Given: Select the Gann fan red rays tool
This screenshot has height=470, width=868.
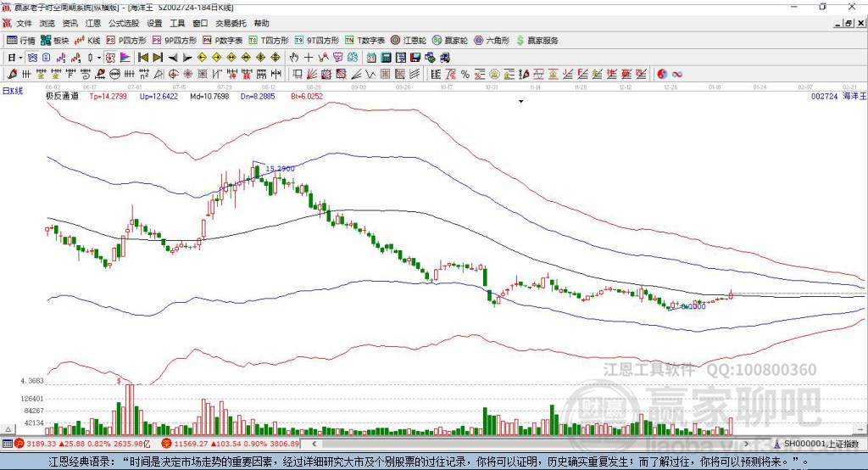Looking at the screenshot, I should tap(312, 75).
